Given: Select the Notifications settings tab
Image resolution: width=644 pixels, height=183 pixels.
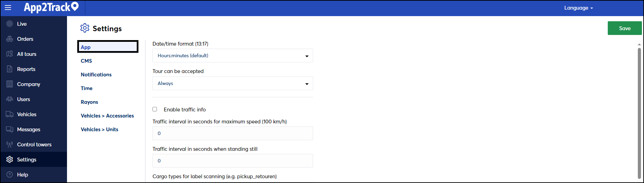Looking at the screenshot, I should 96,74.
